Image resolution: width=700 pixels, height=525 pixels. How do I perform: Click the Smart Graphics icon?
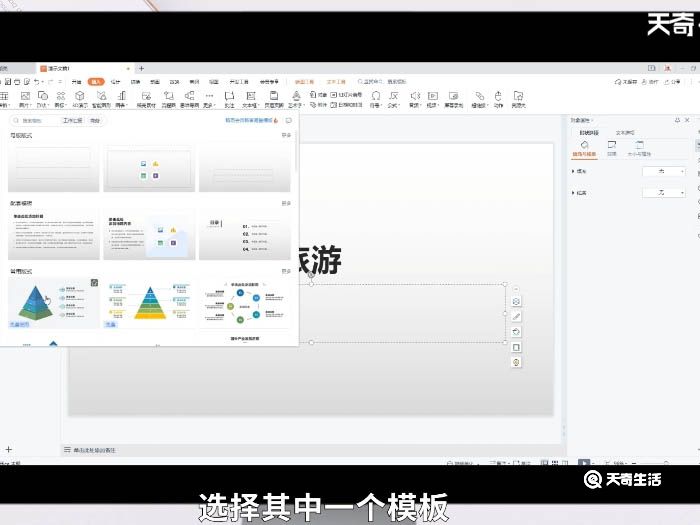[x=102, y=96]
